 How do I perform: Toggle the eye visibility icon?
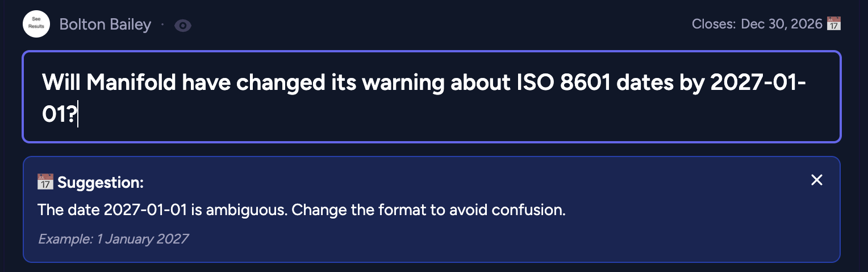tap(182, 26)
